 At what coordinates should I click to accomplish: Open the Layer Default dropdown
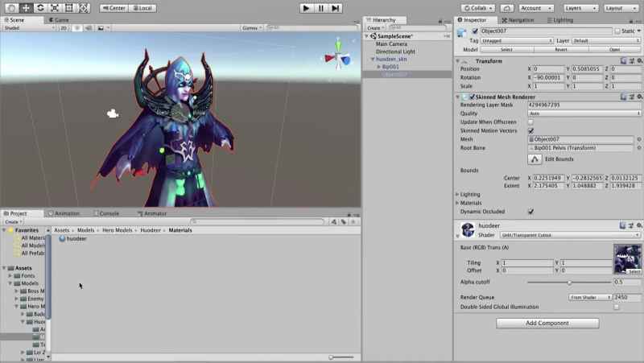pyautogui.click(x=606, y=41)
